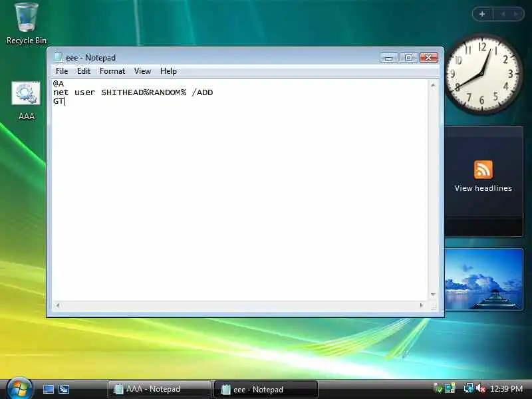Click the horizontal scrollbar right arrow
The image size is (532, 399).
point(422,305)
